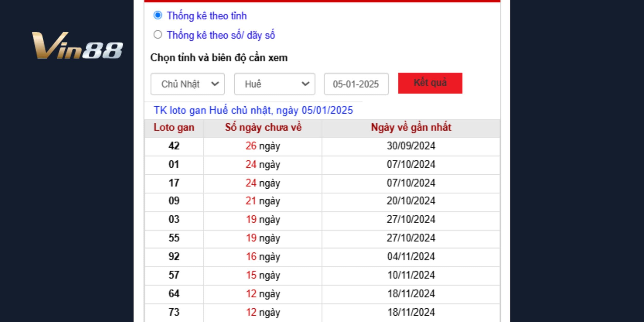Image resolution: width=644 pixels, height=322 pixels.
Task: Click '15 ngày' cell
Action: (x=263, y=275)
